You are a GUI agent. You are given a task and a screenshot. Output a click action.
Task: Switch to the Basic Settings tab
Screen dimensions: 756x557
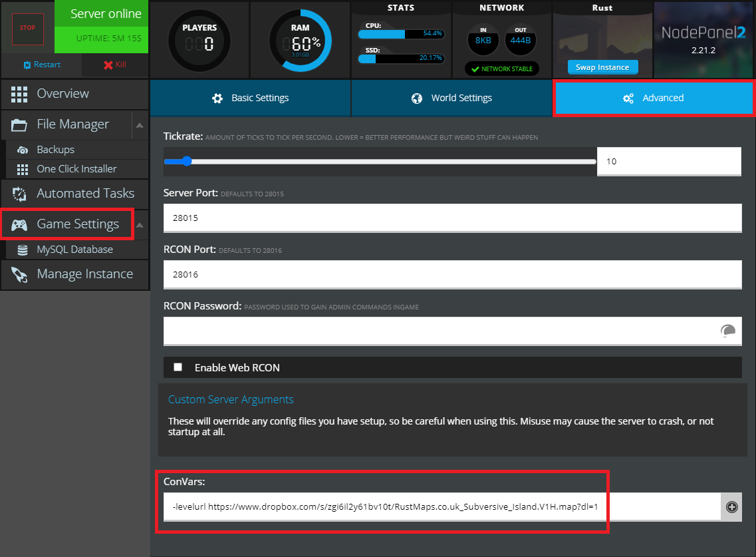tap(250, 98)
